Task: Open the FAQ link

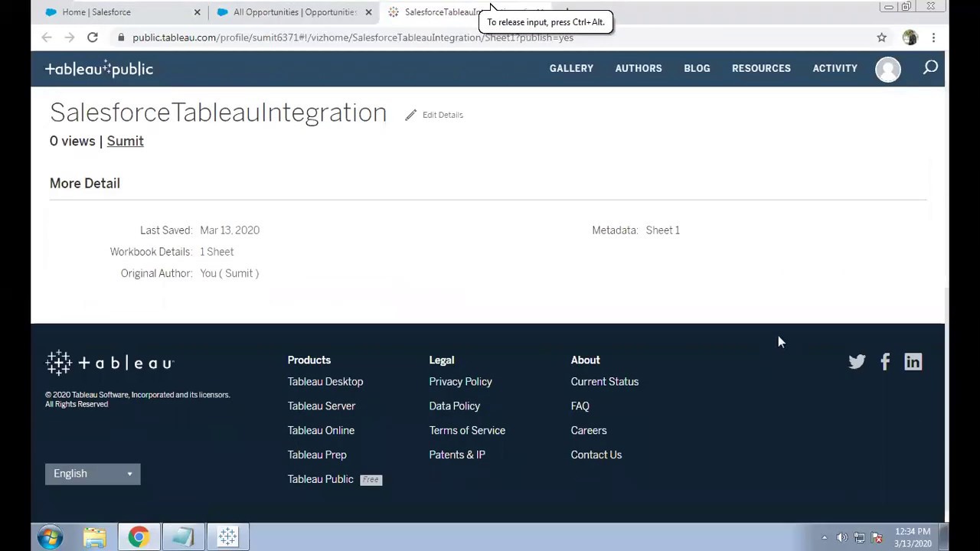Action: click(x=580, y=406)
